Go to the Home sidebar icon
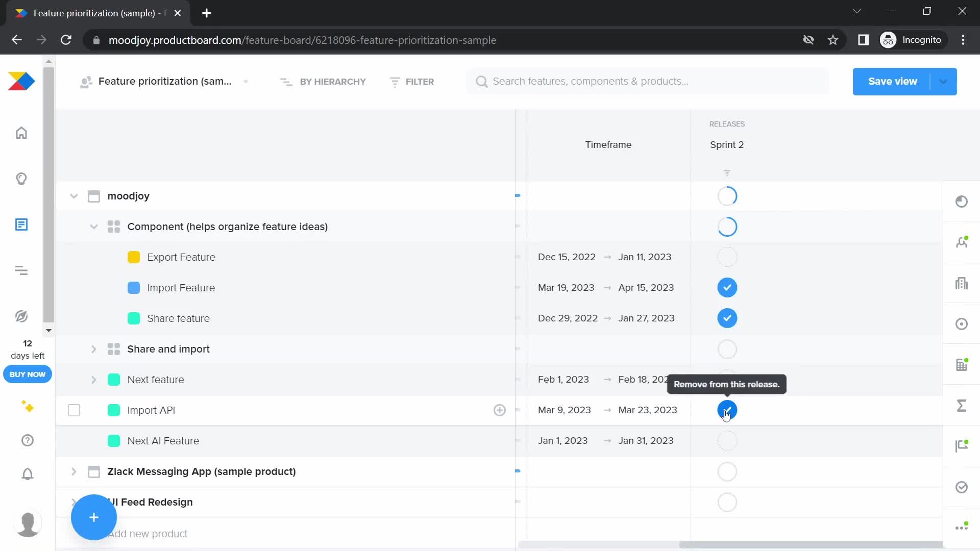This screenshot has height=551, width=980. pyautogui.click(x=21, y=133)
